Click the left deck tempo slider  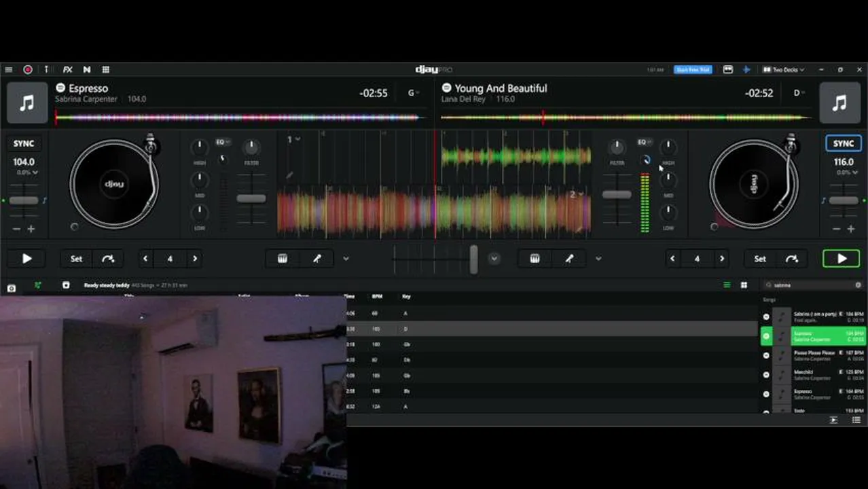click(24, 200)
